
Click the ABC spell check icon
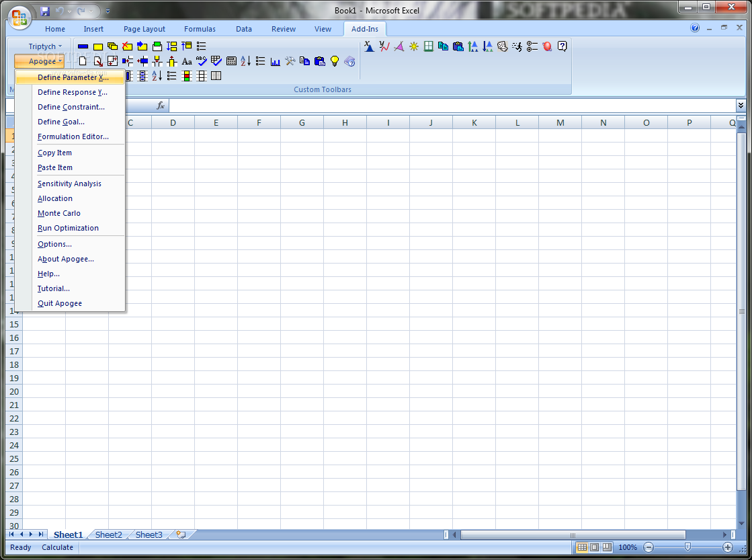pyautogui.click(x=202, y=61)
